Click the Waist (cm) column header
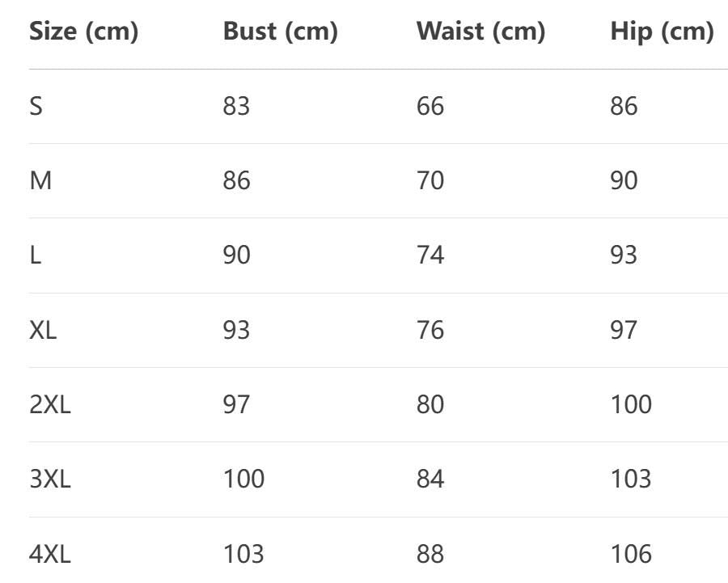This screenshot has height=583, width=728. click(480, 32)
